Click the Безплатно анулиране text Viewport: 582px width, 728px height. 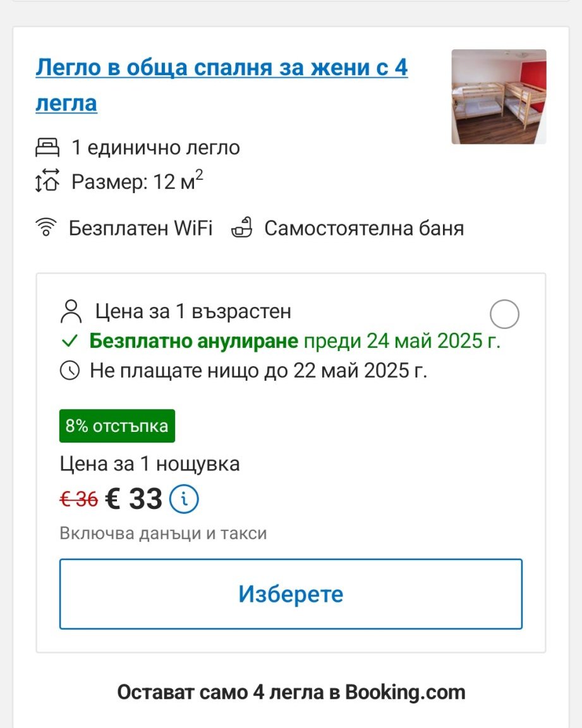click(193, 342)
